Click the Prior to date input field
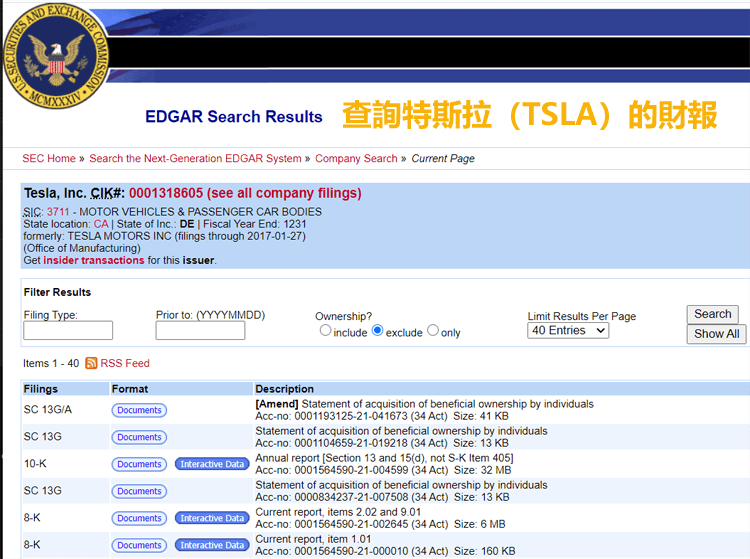 pyautogui.click(x=200, y=331)
